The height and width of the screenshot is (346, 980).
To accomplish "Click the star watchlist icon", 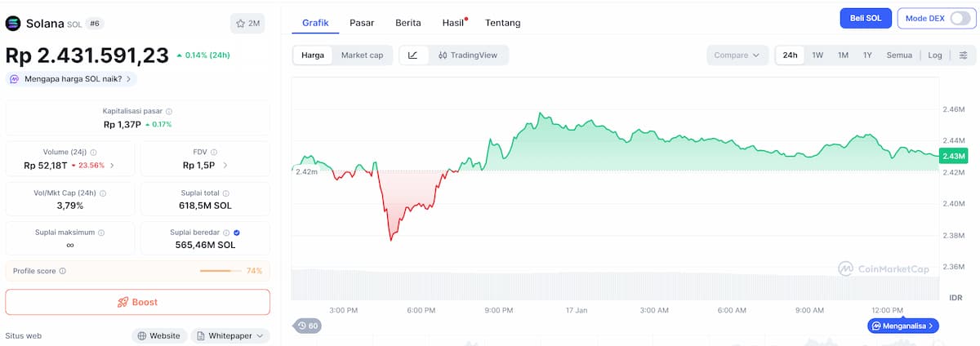I will coord(241,24).
